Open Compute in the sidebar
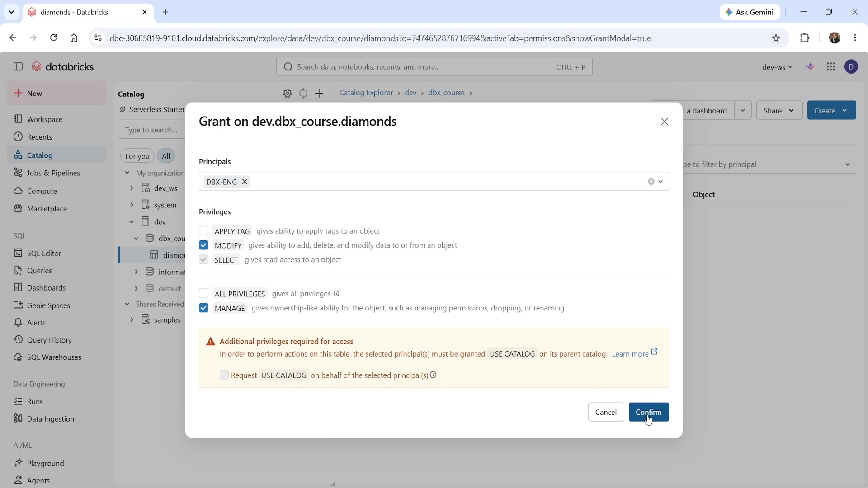The height and width of the screenshot is (488, 868). pyautogui.click(x=57, y=191)
